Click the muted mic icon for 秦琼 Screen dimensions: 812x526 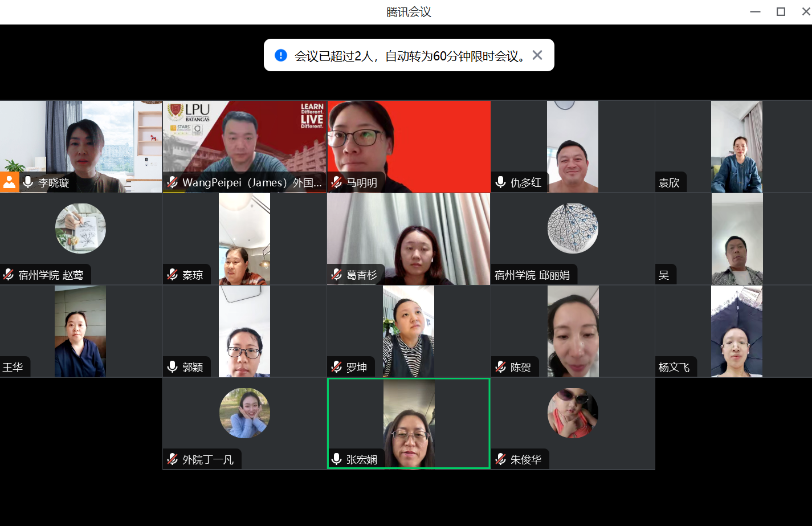(173, 275)
